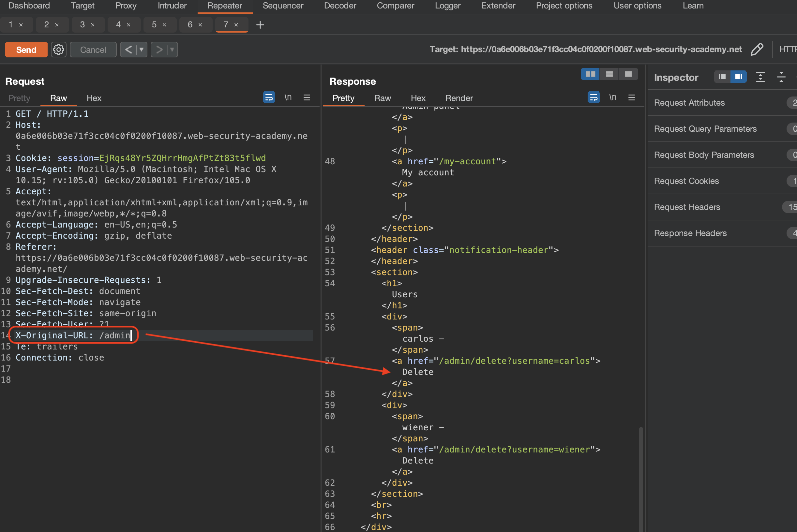Collapse all Inspector sections icon
This screenshot has width=797, height=532.
point(781,77)
